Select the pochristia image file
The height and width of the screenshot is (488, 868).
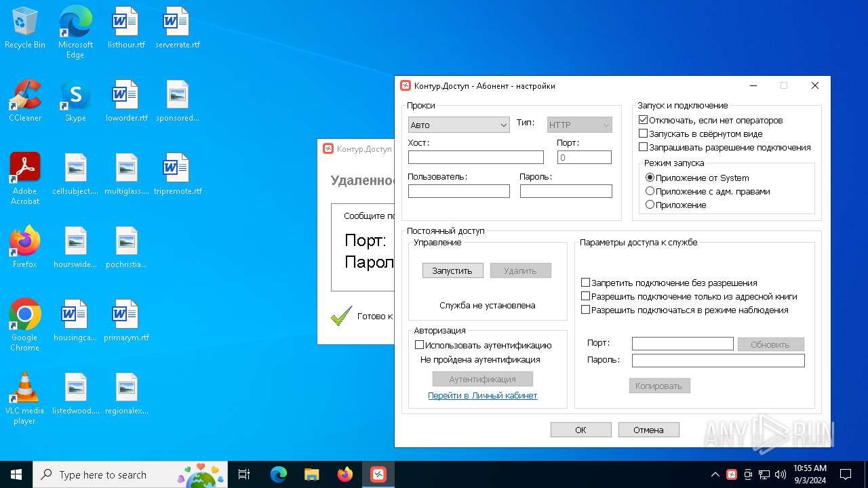coord(126,248)
